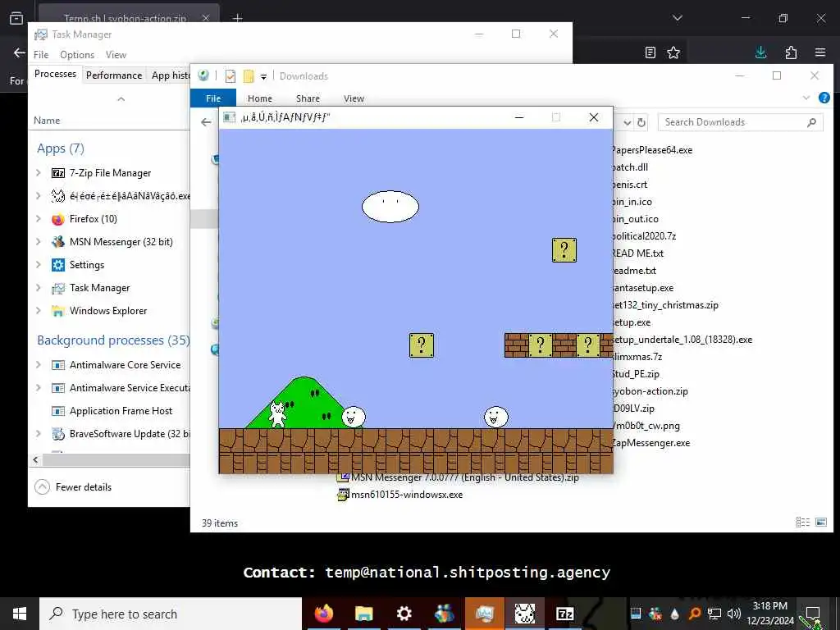Refresh the Downloads folder

coord(641,122)
